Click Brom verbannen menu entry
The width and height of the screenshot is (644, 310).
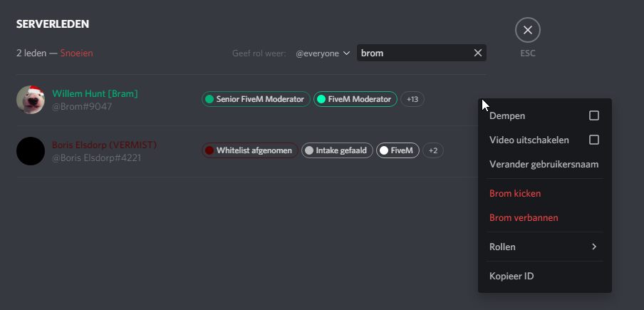(524, 217)
